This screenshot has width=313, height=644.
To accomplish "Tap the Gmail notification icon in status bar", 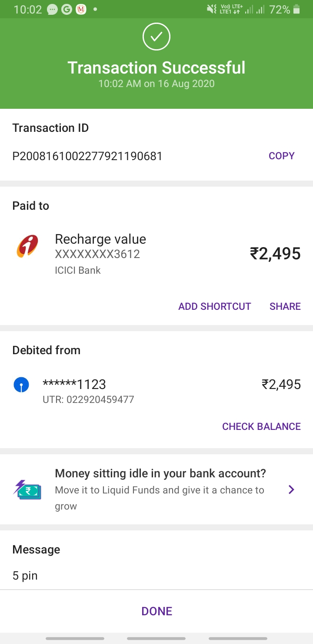I will (81, 9).
